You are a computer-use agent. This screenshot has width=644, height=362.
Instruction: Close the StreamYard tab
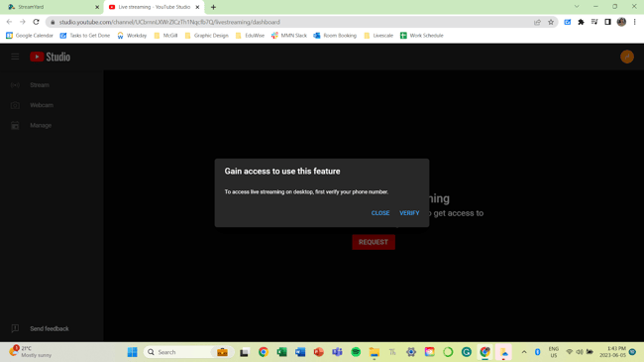(x=97, y=7)
